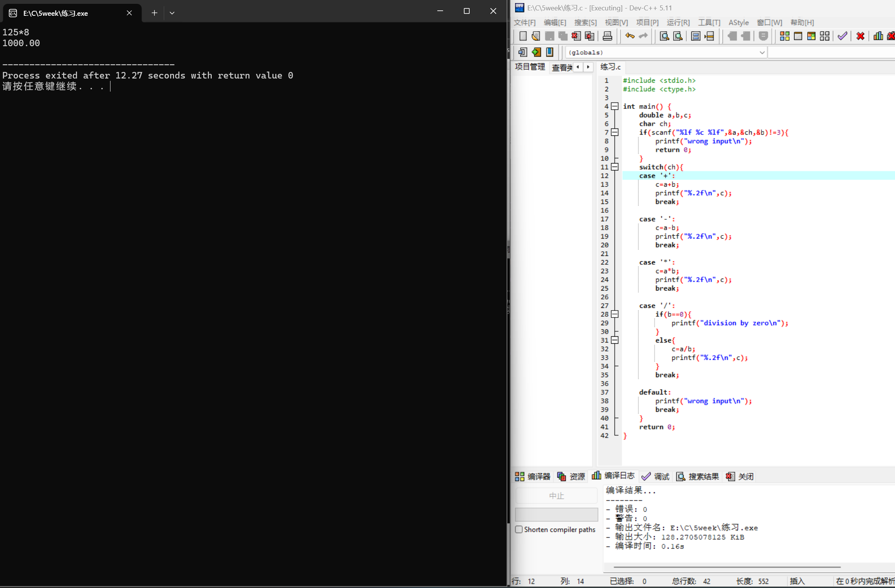Image resolution: width=895 pixels, height=588 pixels.
Task: Click the New file toolbar icon
Action: (523, 36)
